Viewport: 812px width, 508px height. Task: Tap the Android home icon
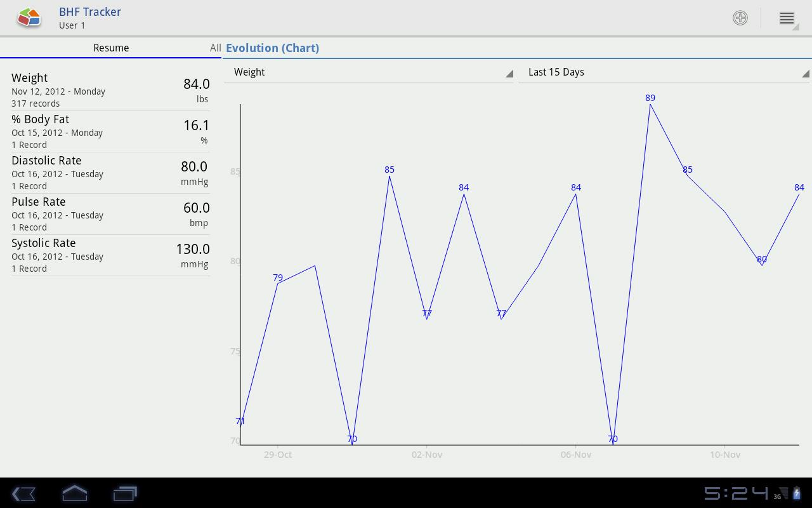pyautogui.click(x=75, y=493)
